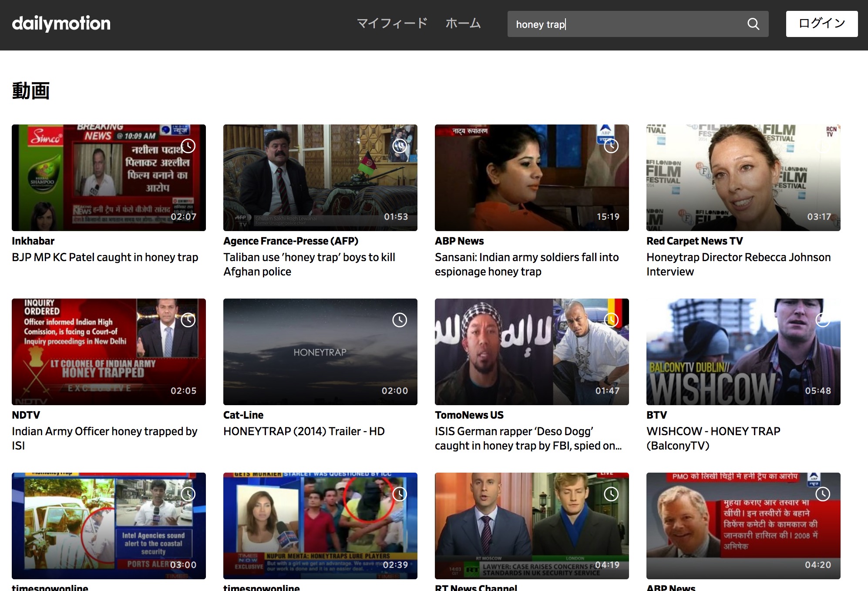Watch-later clock on Sansani Indian army video
Viewport: 868px width, 591px height.
coord(611,146)
